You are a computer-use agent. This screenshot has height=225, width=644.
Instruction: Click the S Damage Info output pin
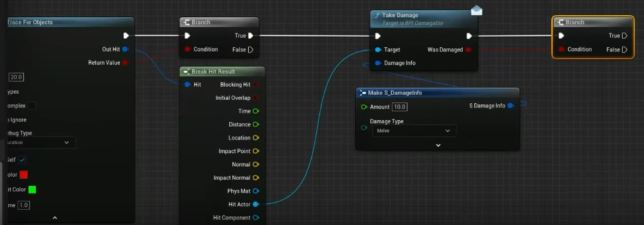511,106
